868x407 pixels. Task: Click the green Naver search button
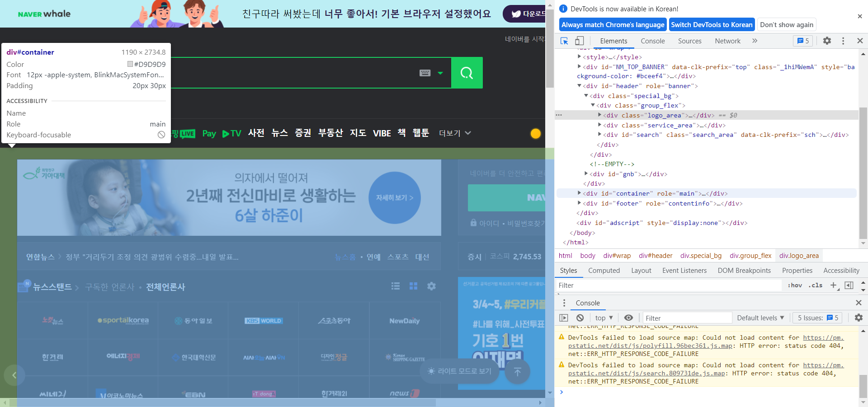(x=467, y=73)
